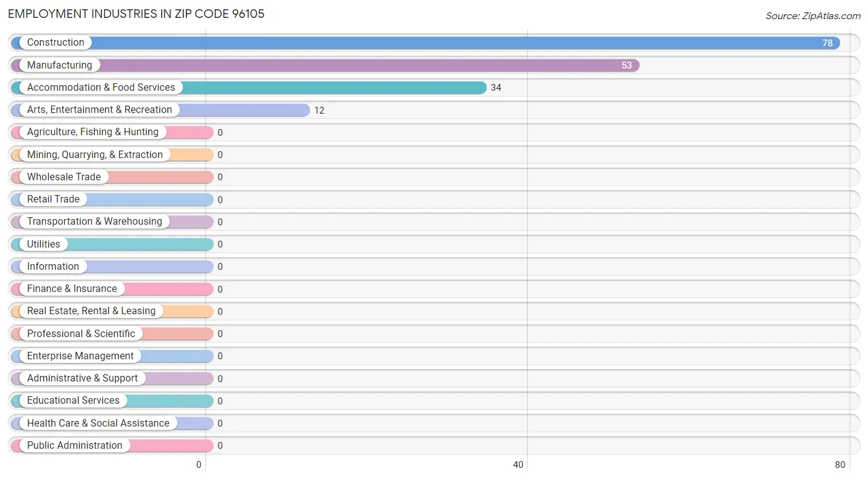Click the Accommodation & Food Services value 34
This screenshot has width=868, height=479.
pyautogui.click(x=496, y=88)
